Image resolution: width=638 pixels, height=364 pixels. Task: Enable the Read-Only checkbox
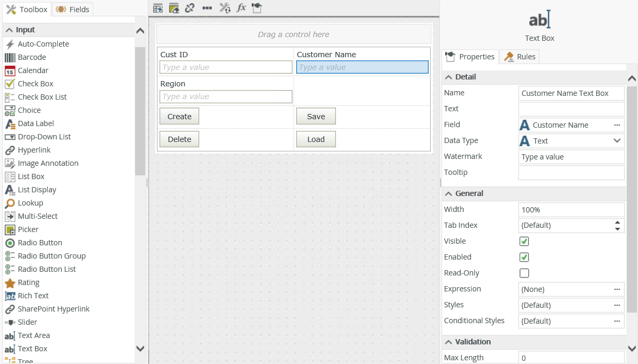[x=524, y=273]
